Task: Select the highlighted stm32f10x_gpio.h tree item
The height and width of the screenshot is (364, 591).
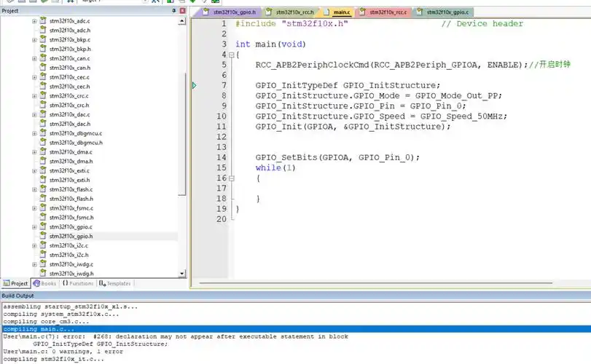Action: (71, 236)
